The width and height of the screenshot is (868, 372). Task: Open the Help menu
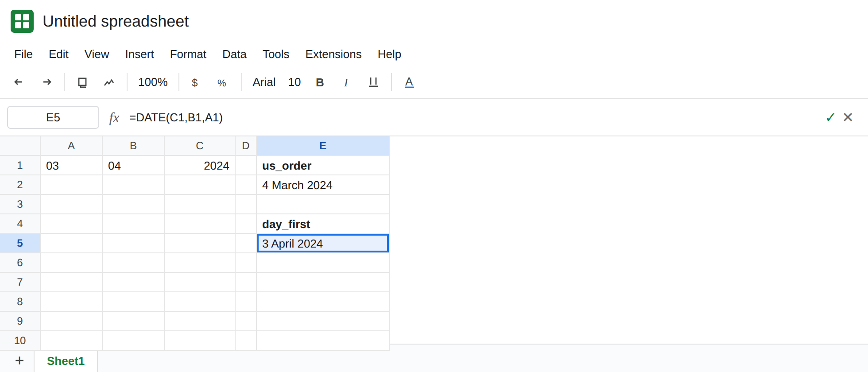tap(389, 54)
